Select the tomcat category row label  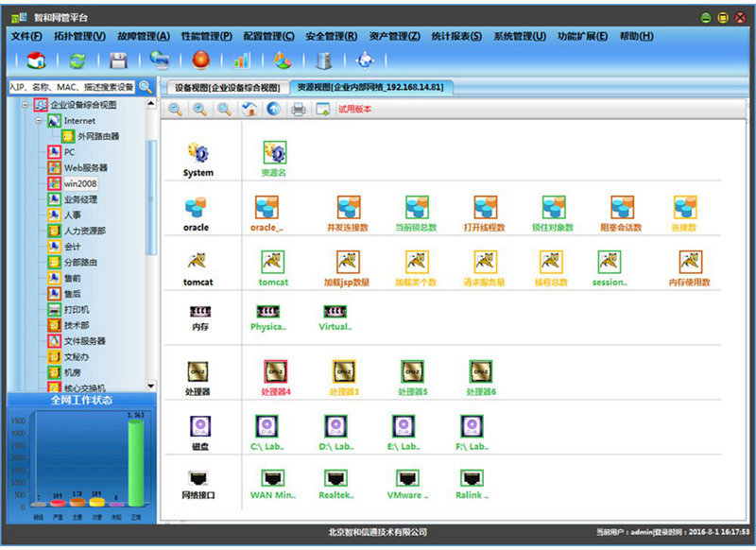pyautogui.click(x=198, y=283)
